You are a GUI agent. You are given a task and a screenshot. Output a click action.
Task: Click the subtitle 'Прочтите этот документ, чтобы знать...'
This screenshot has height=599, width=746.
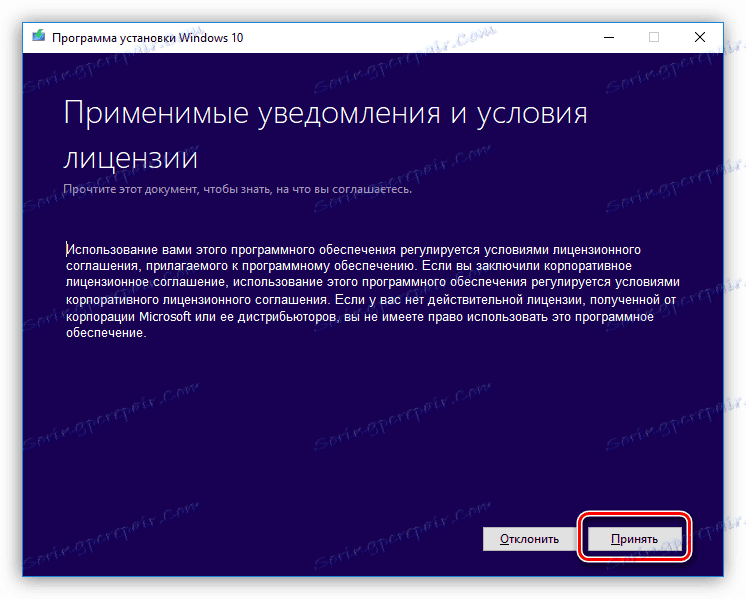(237, 189)
